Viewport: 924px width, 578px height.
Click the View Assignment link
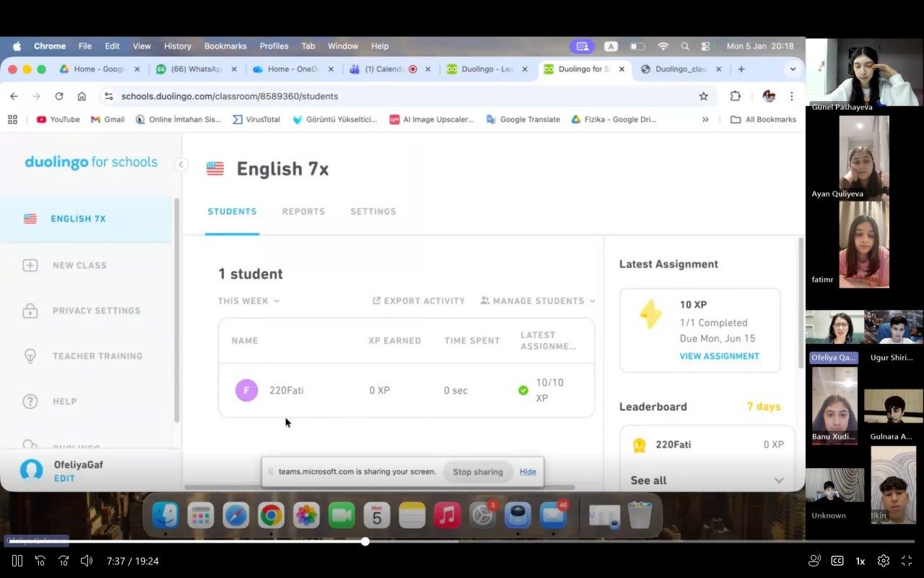(719, 356)
